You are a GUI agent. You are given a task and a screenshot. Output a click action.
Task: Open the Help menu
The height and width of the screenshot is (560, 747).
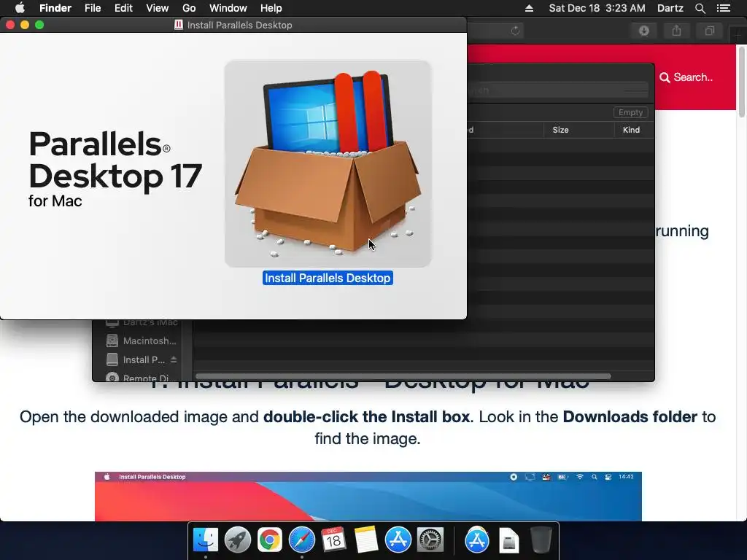click(x=271, y=8)
